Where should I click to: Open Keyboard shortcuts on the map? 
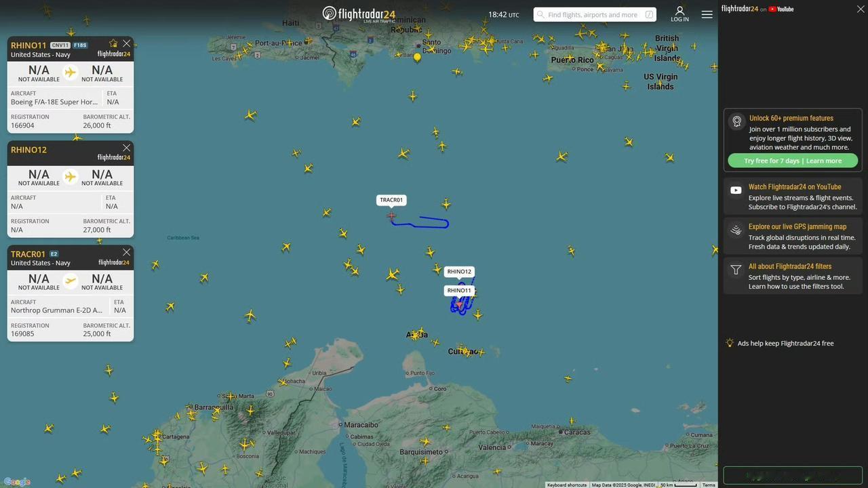567,485
